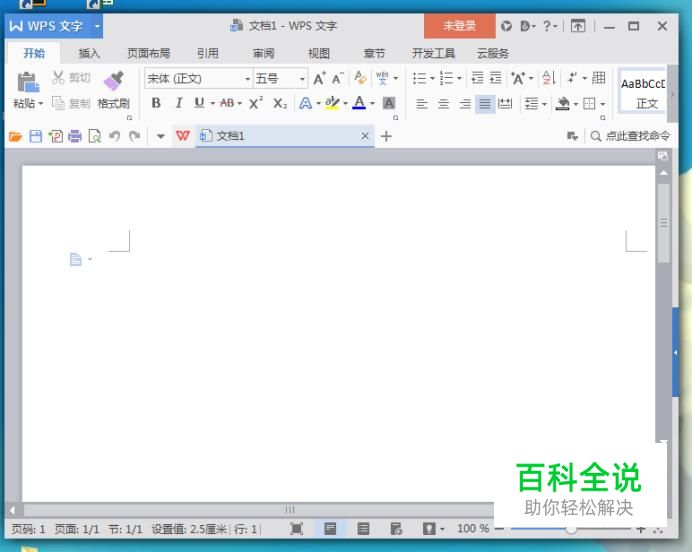Image resolution: width=692 pixels, height=552 pixels.
Task: Close the 文档1 document tab
Action: tap(365, 136)
